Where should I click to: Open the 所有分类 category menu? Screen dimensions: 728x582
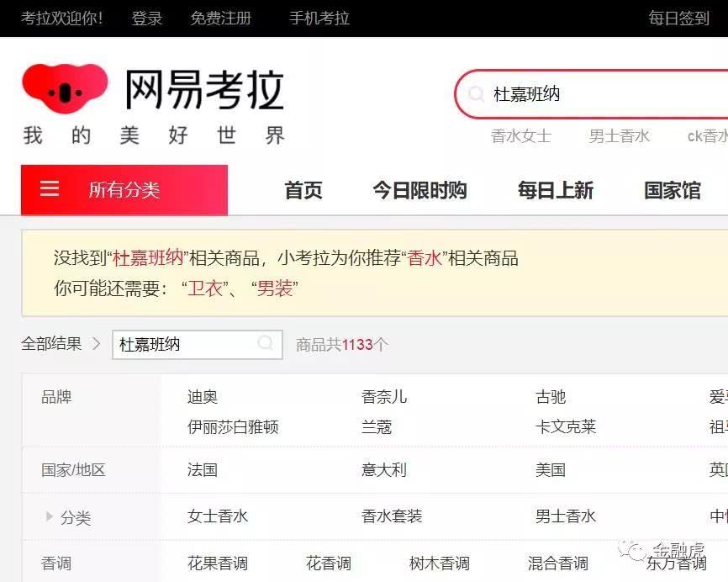[x=124, y=190]
